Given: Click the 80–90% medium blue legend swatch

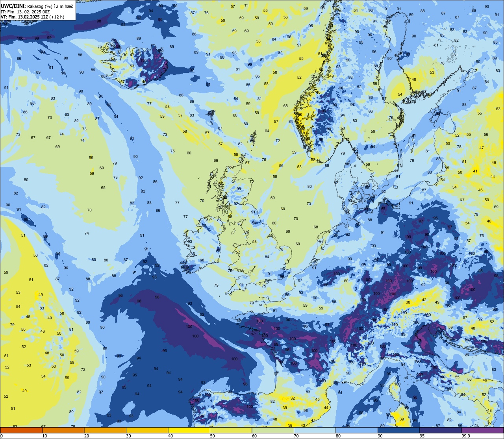Looking at the screenshot, I should pos(357,430).
